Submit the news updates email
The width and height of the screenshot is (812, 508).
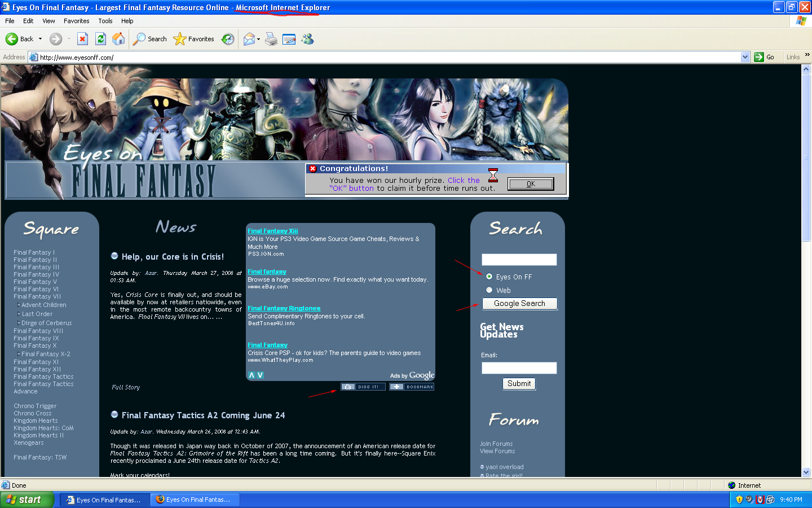(x=519, y=384)
